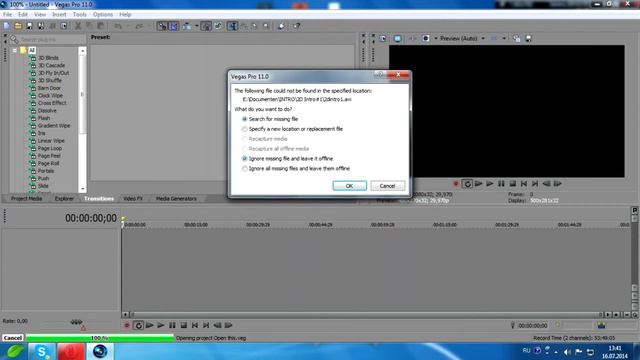
Task: Select the Cross Effect transition
Action: tap(52, 103)
